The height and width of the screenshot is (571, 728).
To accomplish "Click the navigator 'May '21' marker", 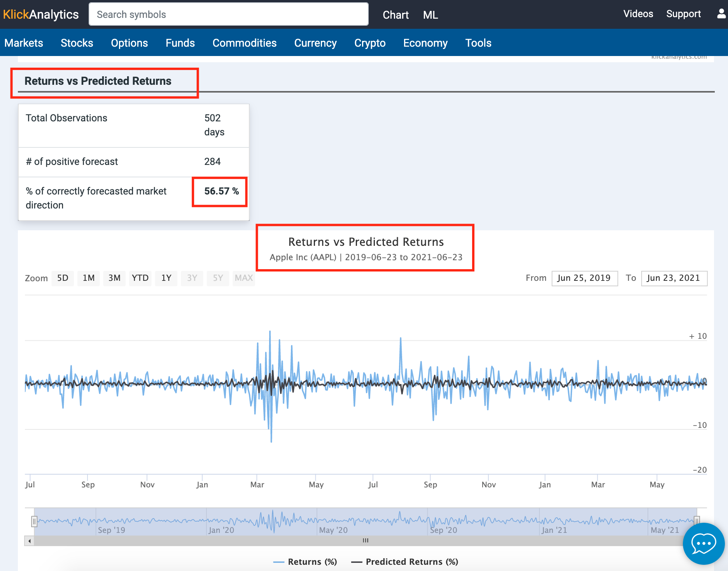I will point(665,530).
